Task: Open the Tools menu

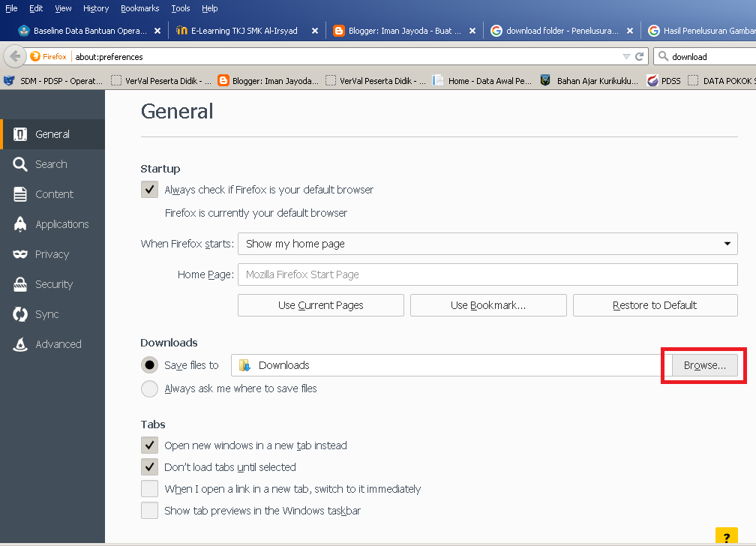Action: (180, 8)
